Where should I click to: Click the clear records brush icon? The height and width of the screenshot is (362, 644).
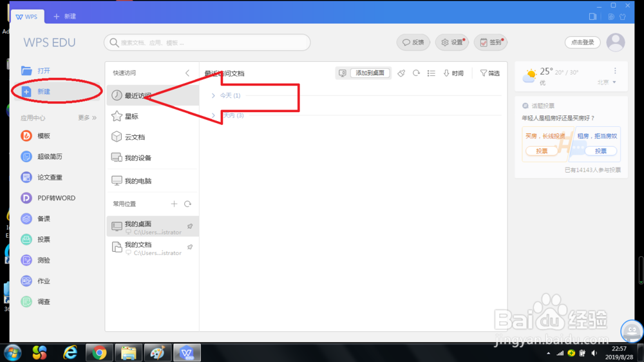401,73
